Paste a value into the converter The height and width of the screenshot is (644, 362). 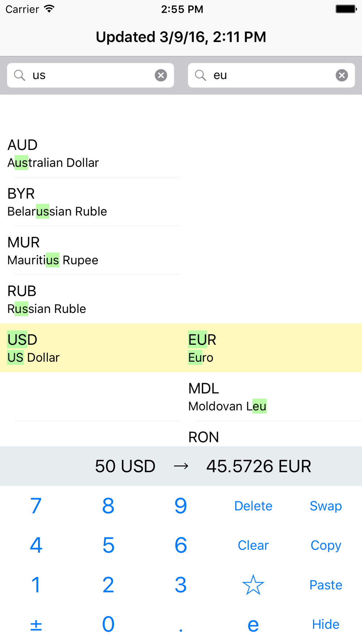[x=325, y=585]
